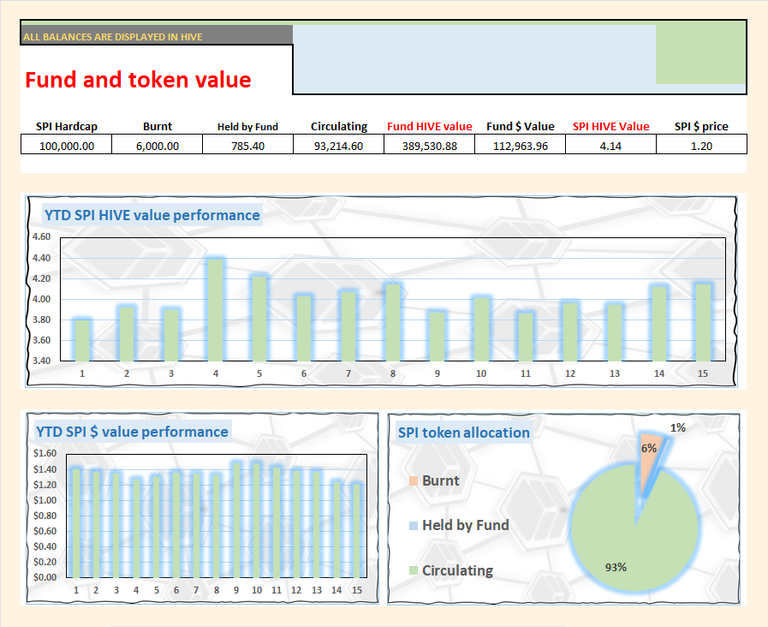Click the Fund and token value heading
The height and width of the screenshot is (627, 768).
tap(138, 80)
